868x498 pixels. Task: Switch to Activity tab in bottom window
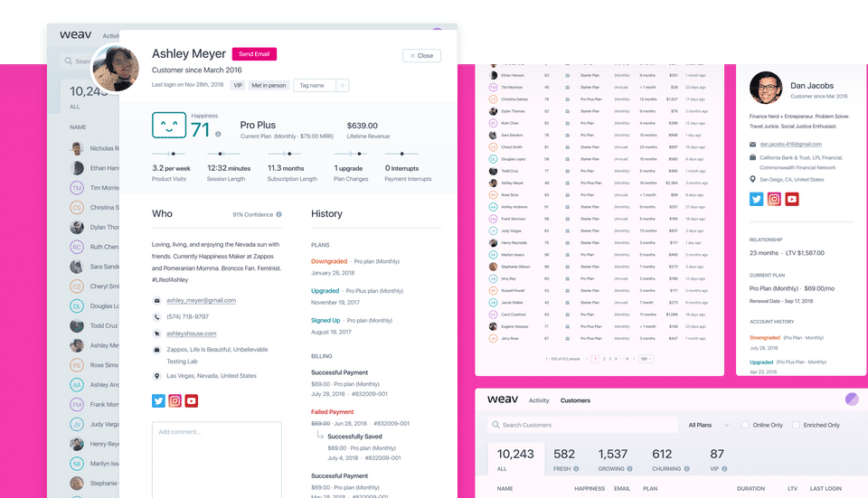pos(539,400)
